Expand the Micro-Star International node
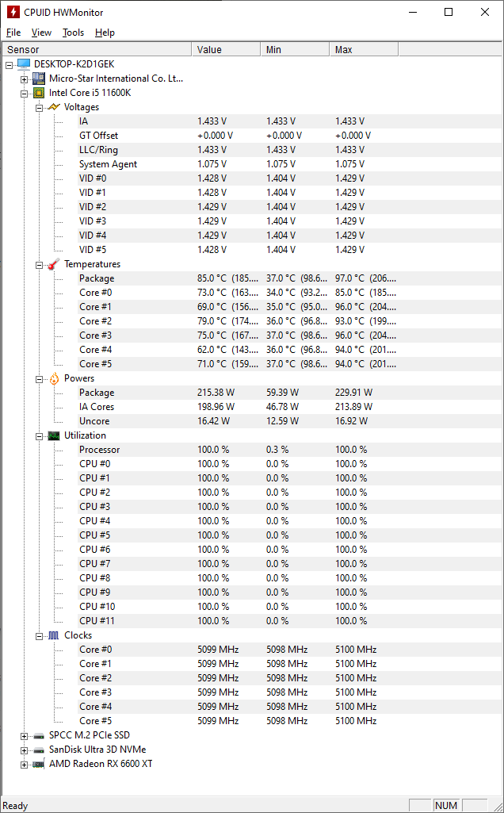 (24, 79)
